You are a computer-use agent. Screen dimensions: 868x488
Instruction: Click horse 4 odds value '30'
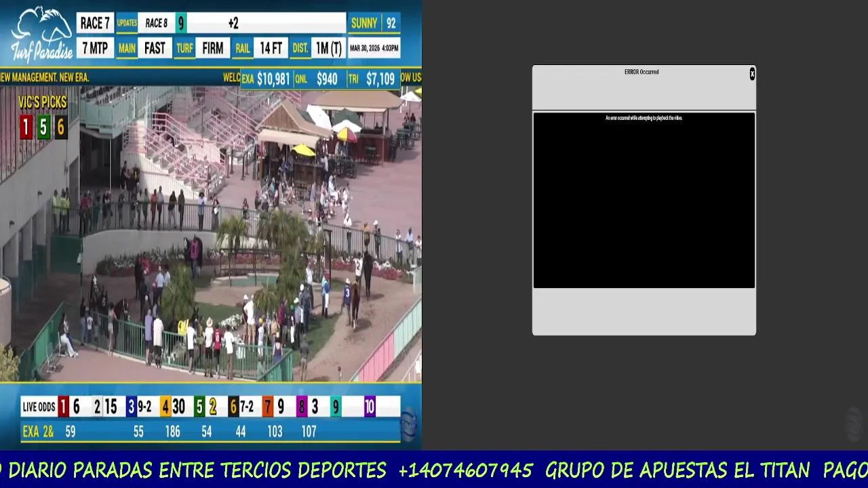(x=178, y=407)
